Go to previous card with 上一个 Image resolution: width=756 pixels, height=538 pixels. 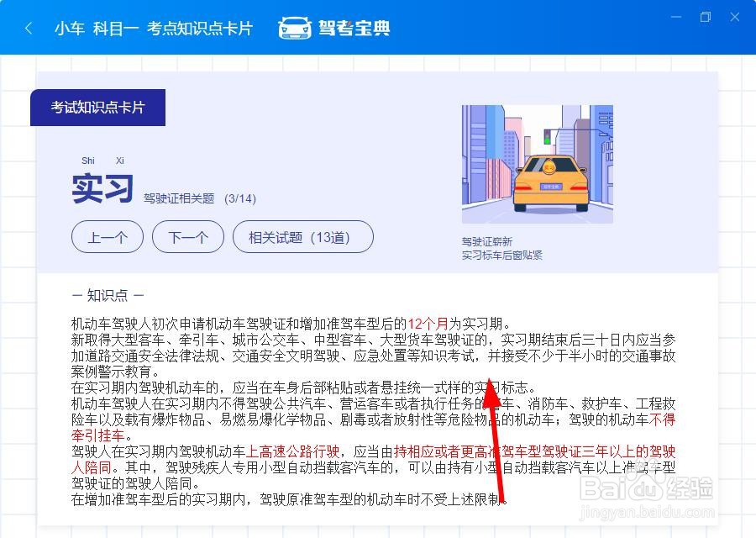click(108, 237)
